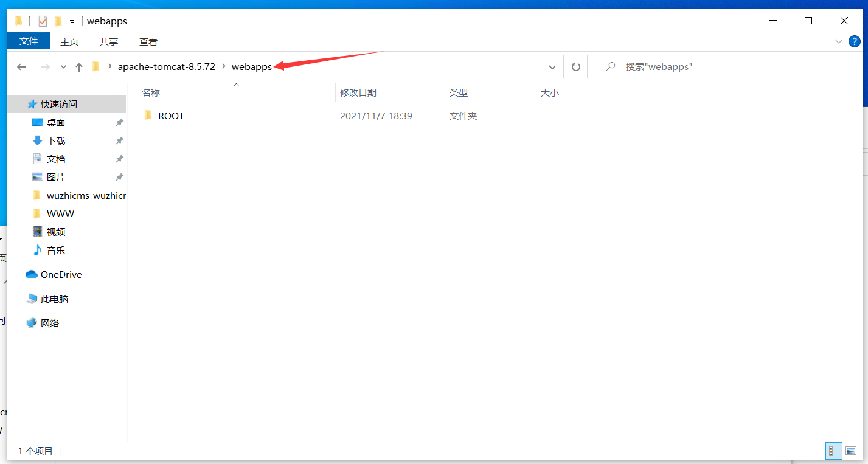The height and width of the screenshot is (464, 868).
Task: Click the New Folder quick access icon
Action: coord(58,21)
